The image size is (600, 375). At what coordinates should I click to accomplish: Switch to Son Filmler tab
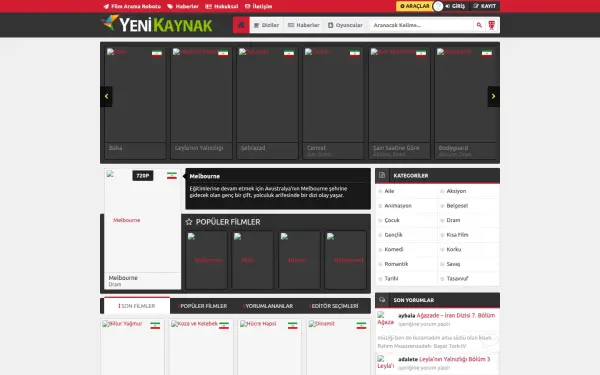point(137,306)
